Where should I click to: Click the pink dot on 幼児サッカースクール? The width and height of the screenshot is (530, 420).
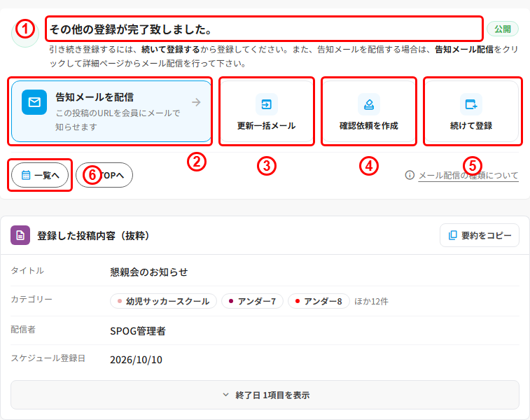119,301
